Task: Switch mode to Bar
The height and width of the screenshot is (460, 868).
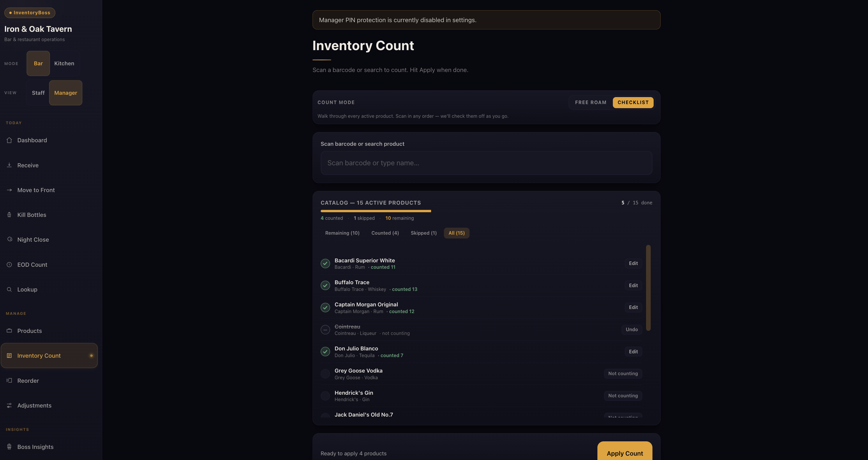Action: 38,63
